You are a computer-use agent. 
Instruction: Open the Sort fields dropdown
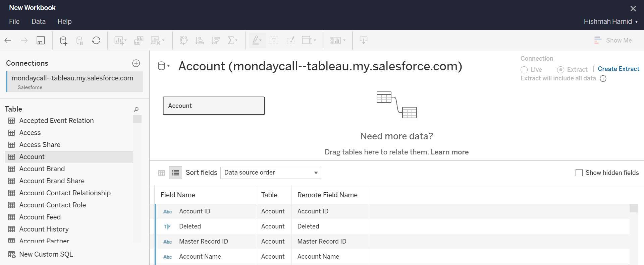[x=270, y=173]
